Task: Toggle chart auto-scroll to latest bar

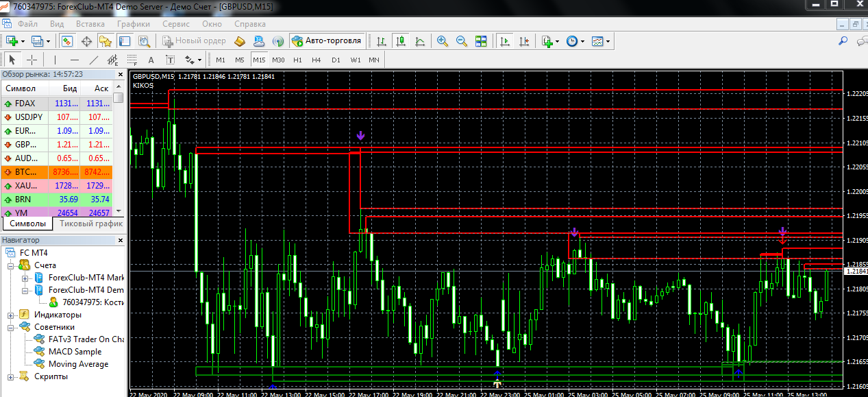Action: point(505,41)
